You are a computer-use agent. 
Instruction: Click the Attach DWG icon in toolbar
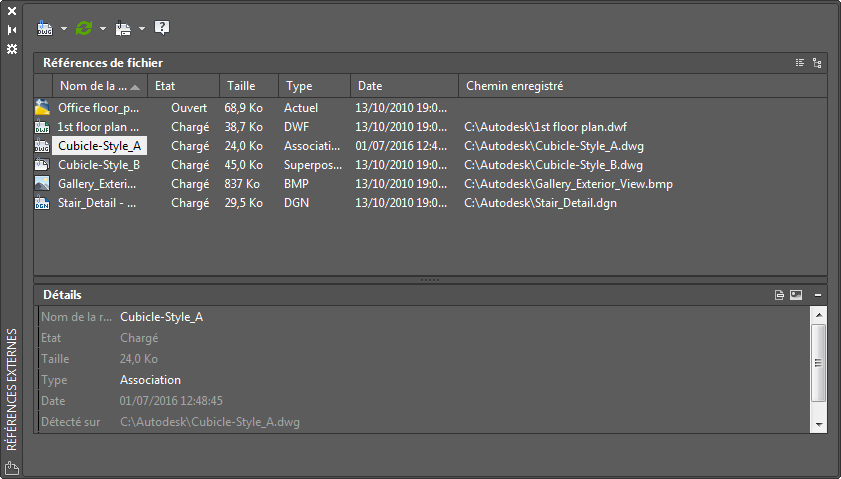pos(46,28)
